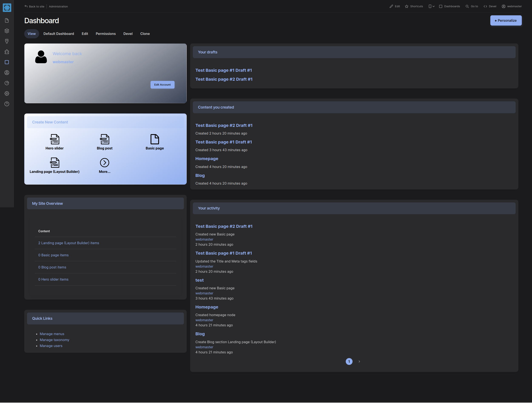Click the Extend puzzle-piece icon
Image resolution: width=532 pixels, height=403 pixels.
tap(7, 52)
